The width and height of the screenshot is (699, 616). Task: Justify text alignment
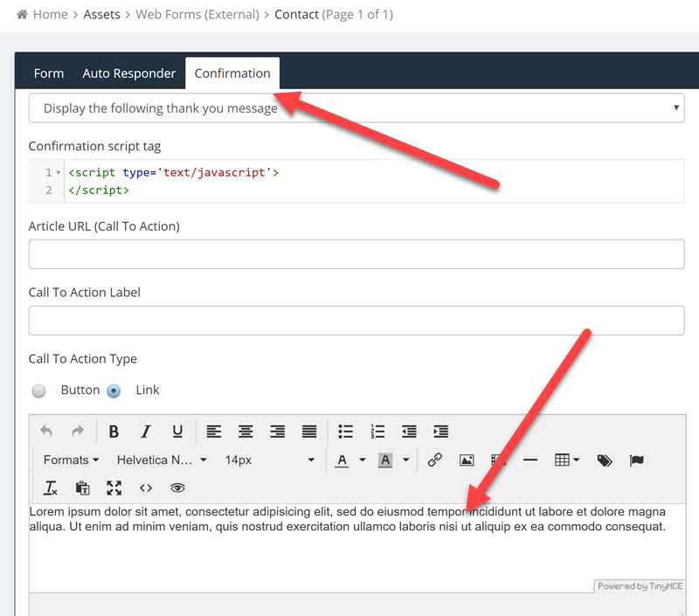pos(309,431)
